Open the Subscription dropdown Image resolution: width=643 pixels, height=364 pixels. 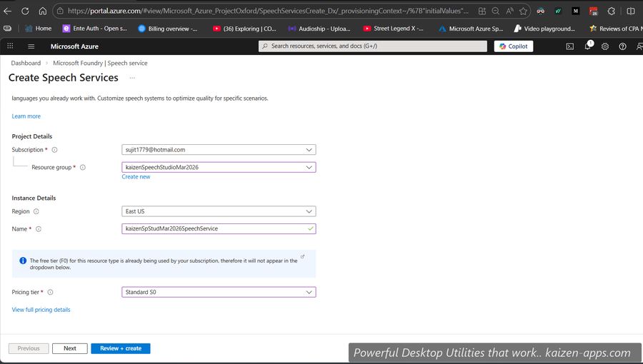219,150
